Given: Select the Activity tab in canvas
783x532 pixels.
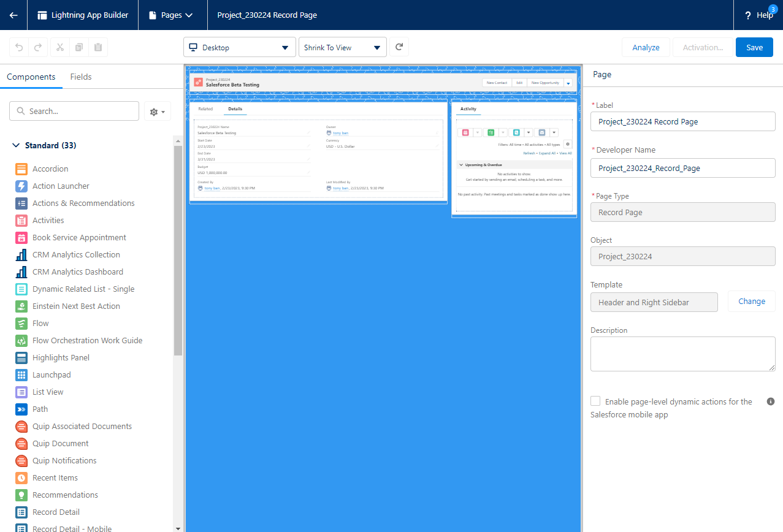Looking at the screenshot, I should click(468, 109).
